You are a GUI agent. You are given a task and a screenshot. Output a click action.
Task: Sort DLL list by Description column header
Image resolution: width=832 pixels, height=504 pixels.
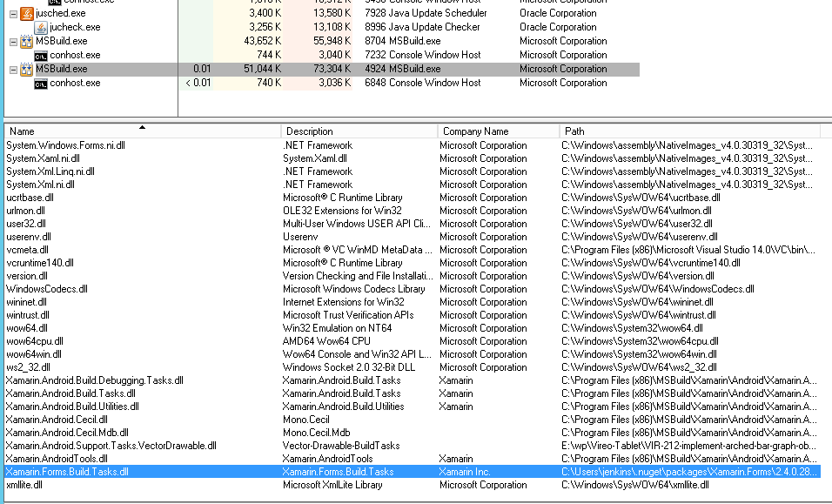point(359,131)
